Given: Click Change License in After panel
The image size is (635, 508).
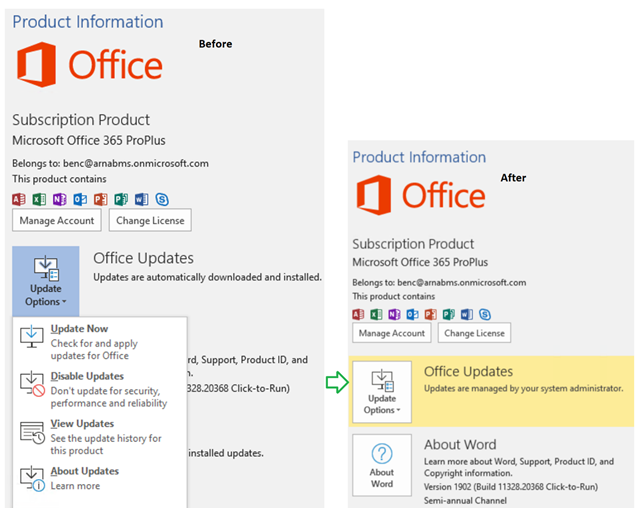Looking at the screenshot, I should (474, 333).
